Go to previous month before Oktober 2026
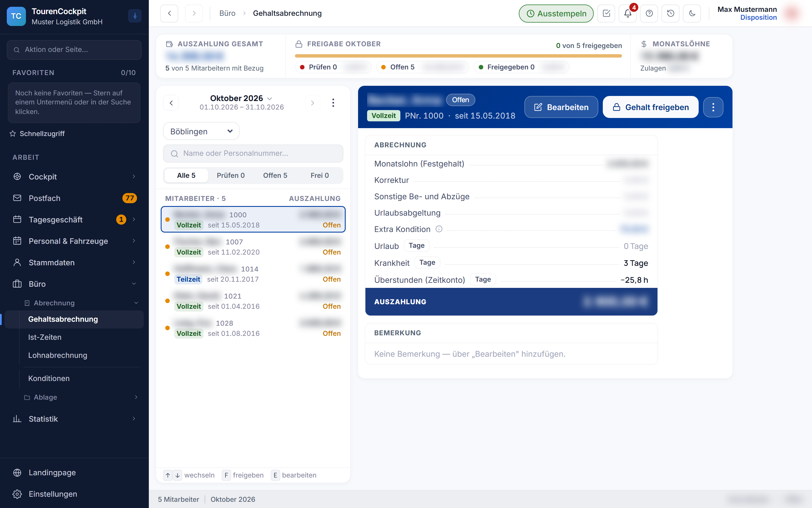Screen dimensions: 812x508 coord(171,103)
